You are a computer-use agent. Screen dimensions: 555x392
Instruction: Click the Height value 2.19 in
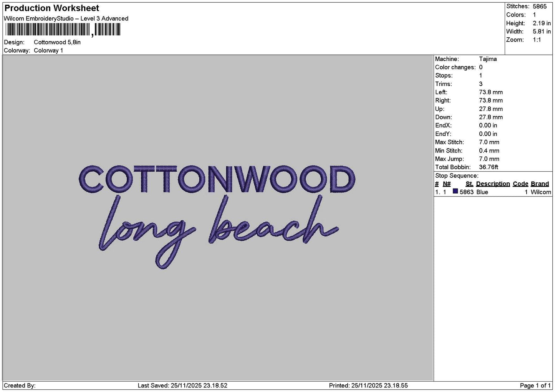point(542,23)
